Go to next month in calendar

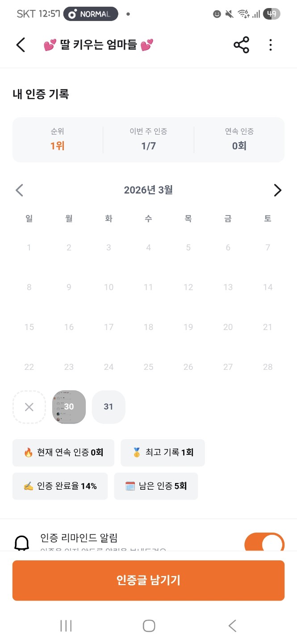click(277, 190)
